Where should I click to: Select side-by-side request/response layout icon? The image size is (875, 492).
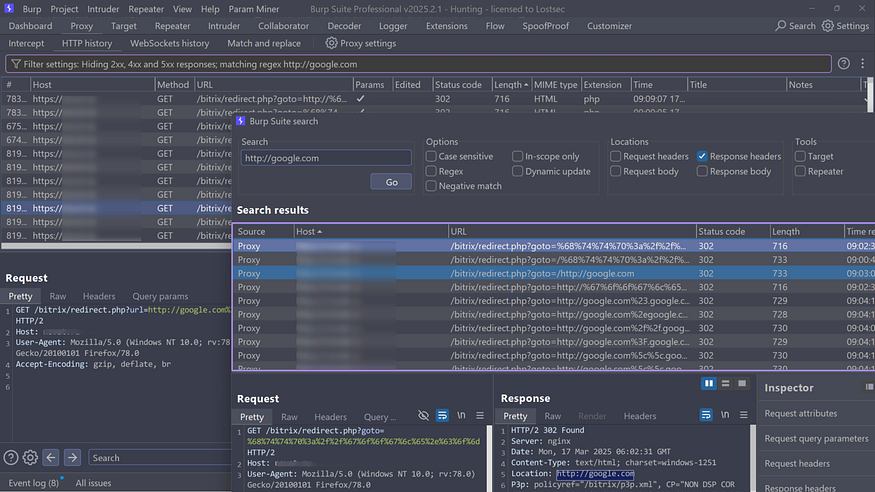pos(709,383)
